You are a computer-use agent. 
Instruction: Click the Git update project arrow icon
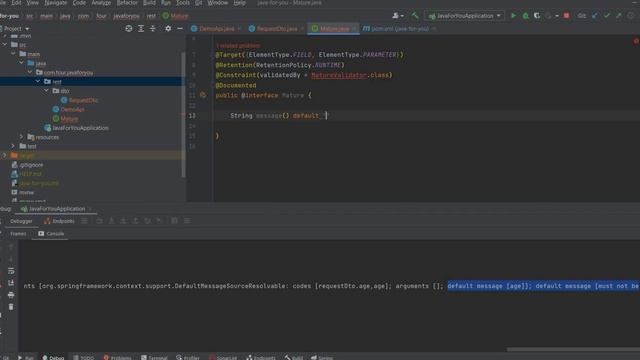(595, 16)
